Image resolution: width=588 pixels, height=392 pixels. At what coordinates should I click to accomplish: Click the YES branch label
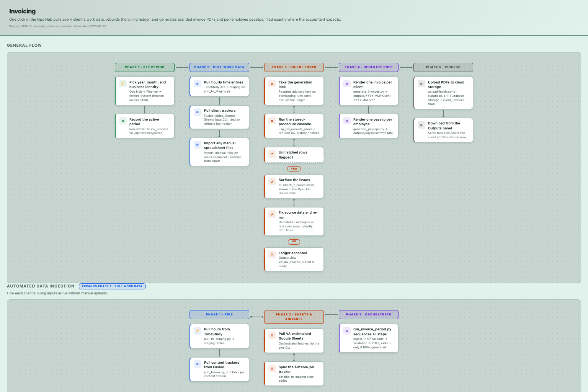point(294,168)
